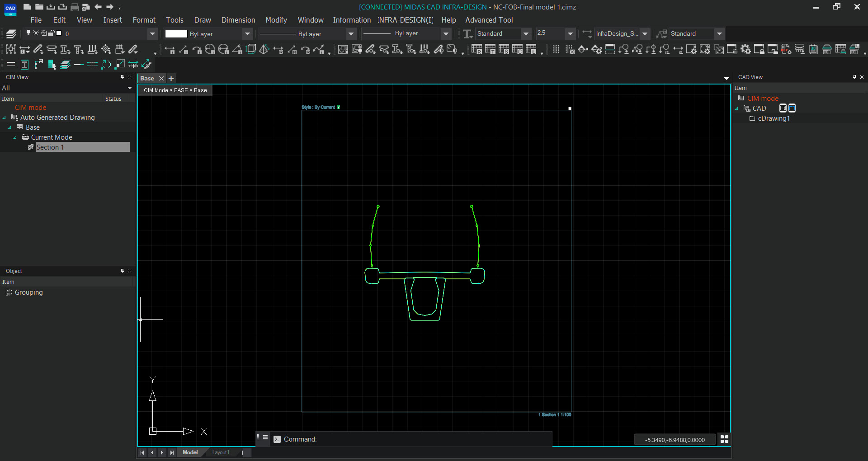Click the scale icon in third toolbar row

pos(120,65)
